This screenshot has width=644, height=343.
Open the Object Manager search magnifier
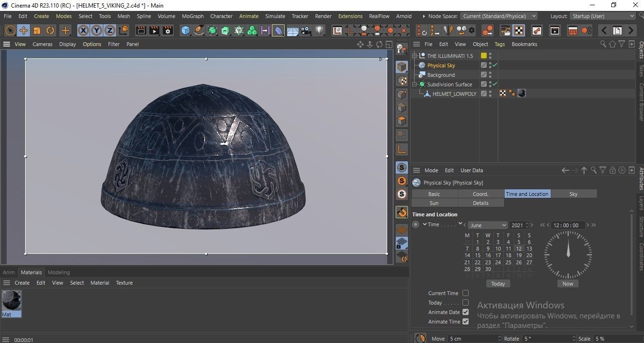(603, 44)
